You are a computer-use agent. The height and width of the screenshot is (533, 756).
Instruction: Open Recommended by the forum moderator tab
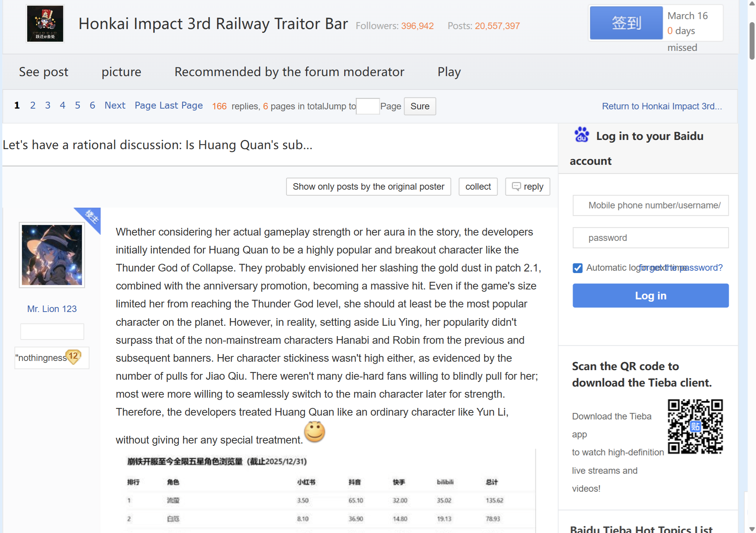pyautogui.click(x=289, y=72)
